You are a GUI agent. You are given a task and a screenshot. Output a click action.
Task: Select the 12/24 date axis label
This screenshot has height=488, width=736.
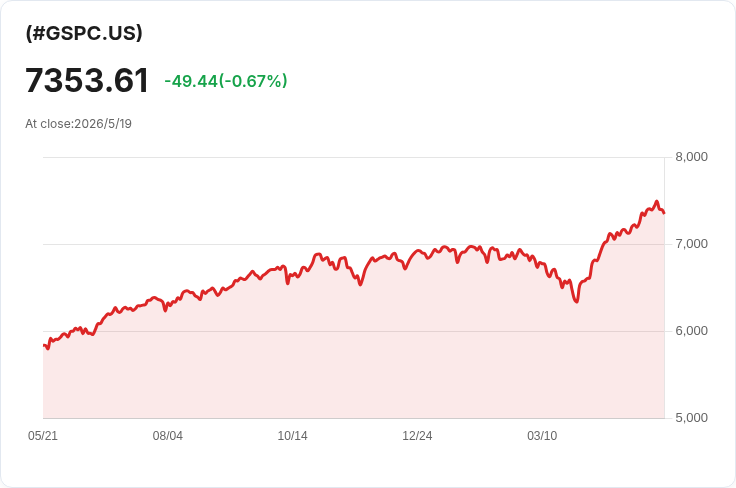[417, 436]
